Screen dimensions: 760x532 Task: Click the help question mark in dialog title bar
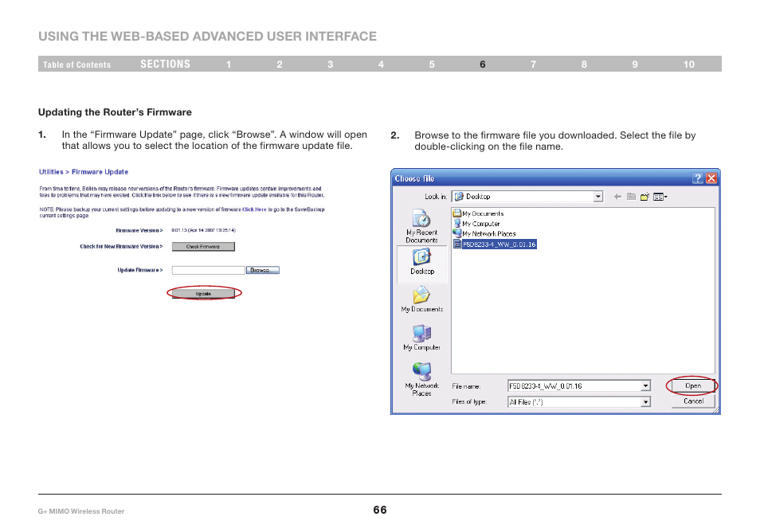(698, 178)
